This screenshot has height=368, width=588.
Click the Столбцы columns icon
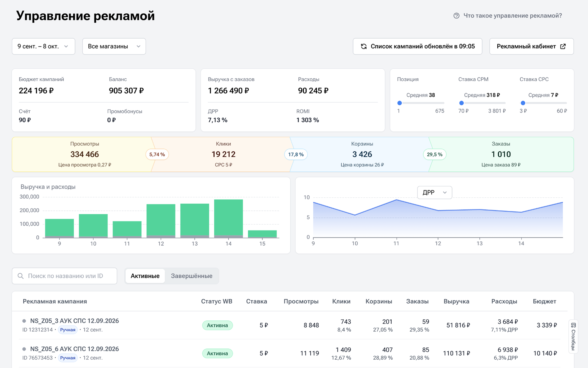pos(573,325)
